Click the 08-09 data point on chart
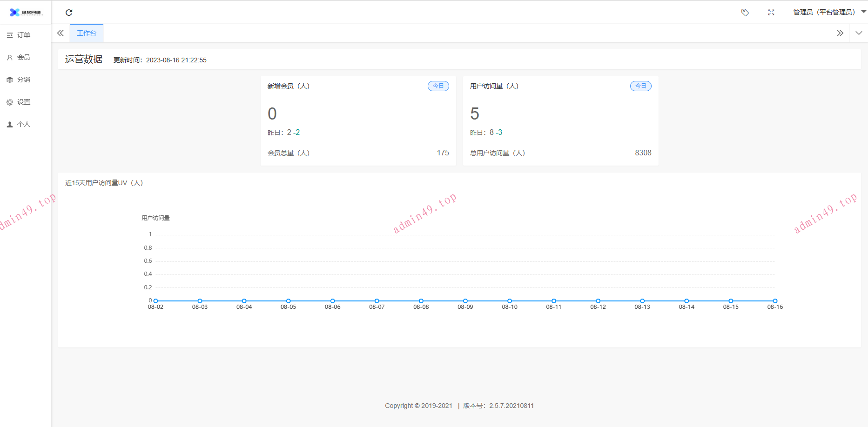Screen dimensions: 868x427 tap(465, 301)
